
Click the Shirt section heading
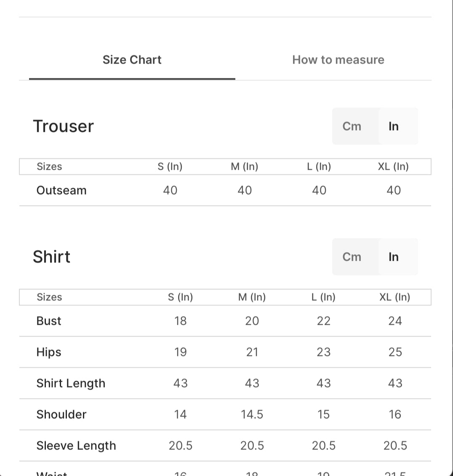52,257
